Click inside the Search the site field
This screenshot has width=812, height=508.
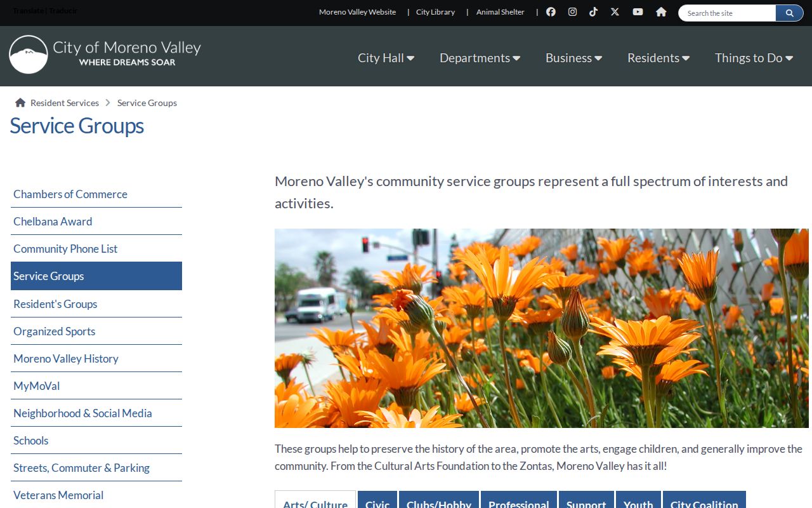pos(727,13)
